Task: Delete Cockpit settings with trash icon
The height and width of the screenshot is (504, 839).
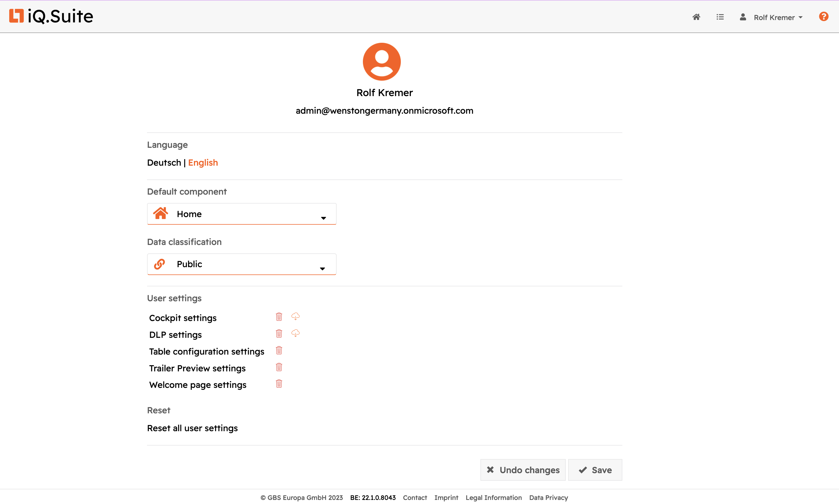Action: (x=279, y=316)
